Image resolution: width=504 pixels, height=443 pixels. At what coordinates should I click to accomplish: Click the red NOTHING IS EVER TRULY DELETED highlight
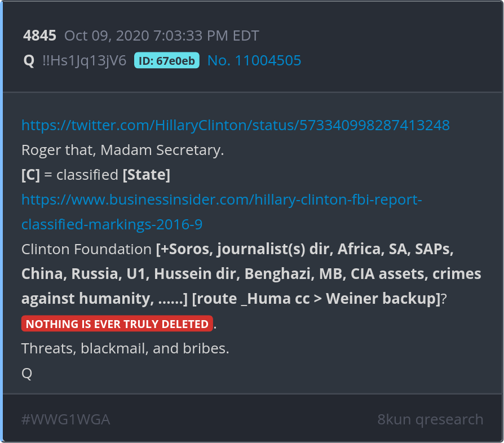coord(117,324)
